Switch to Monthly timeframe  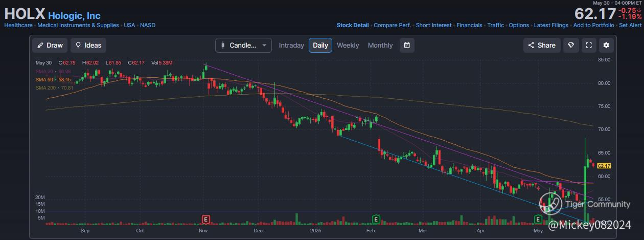click(380, 45)
